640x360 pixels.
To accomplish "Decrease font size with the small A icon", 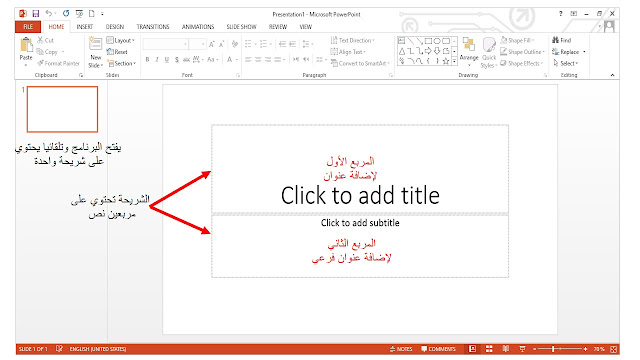I will [x=222, y=44].
